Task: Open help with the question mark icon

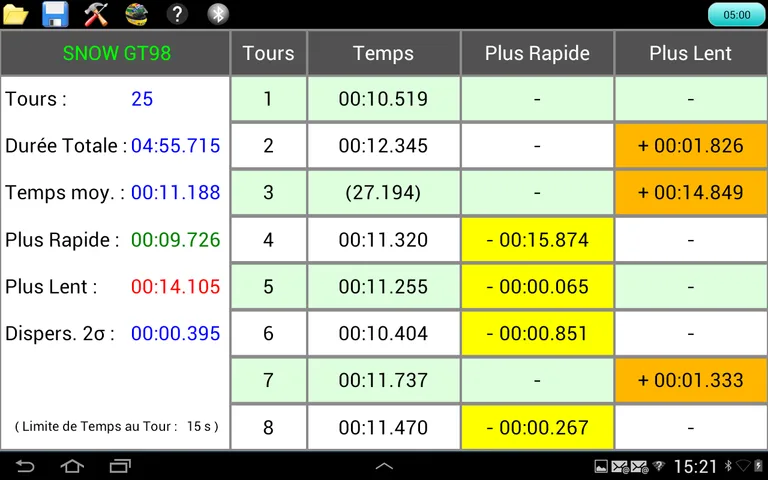Action: click(x=177, y=14)
